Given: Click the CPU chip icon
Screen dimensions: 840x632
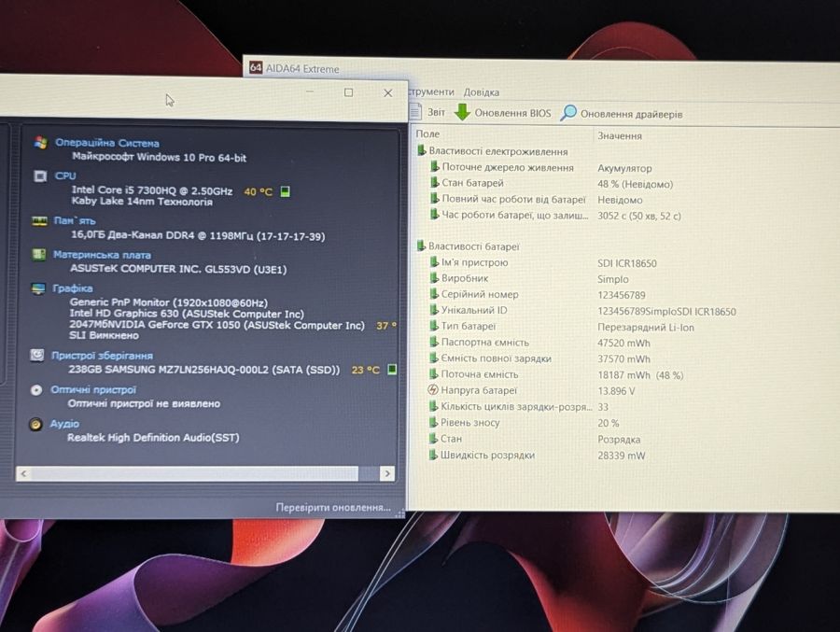Looking at the screenshot, I should pyautogui.click(x=40, y=176).
